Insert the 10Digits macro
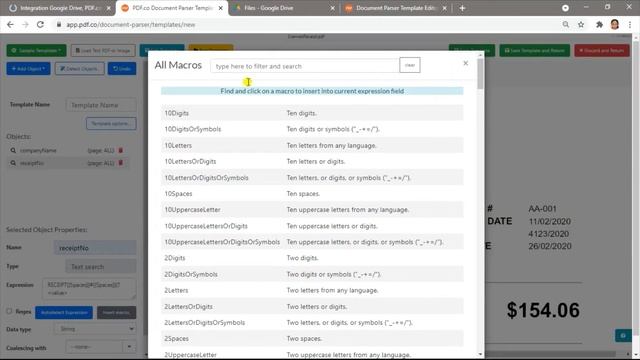The height and width of the screenshot is (360, 640). coord(312,113)
